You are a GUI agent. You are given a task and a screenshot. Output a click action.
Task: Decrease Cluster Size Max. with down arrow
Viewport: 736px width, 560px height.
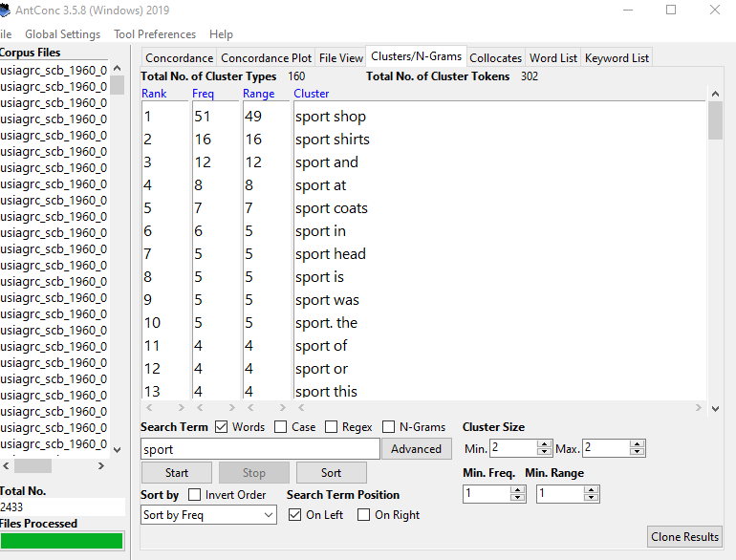[x=638, y=452]
